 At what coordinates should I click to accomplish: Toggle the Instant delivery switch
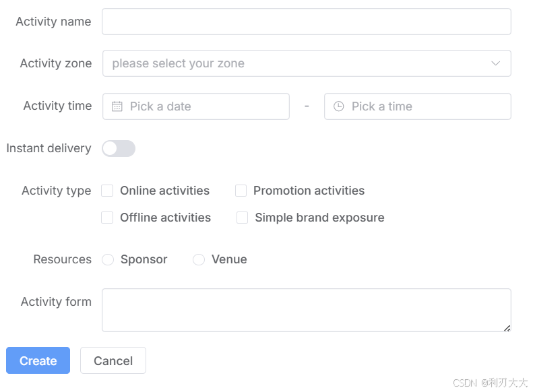119,148
